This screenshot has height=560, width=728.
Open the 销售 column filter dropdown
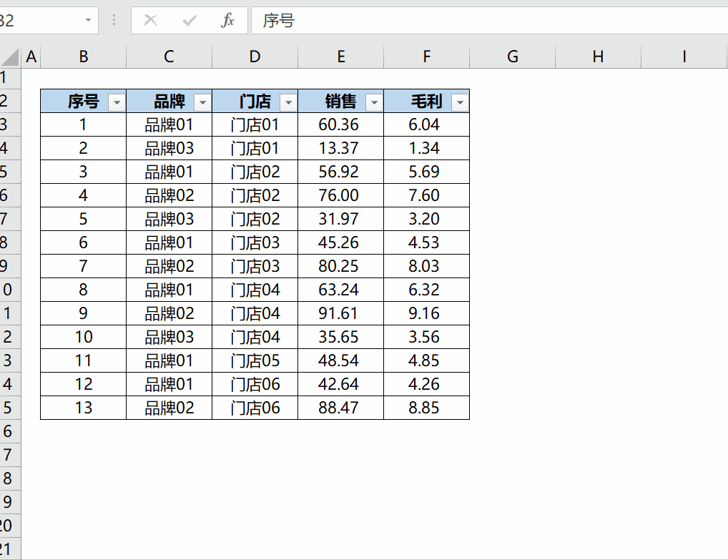click(x=374, y=102)
